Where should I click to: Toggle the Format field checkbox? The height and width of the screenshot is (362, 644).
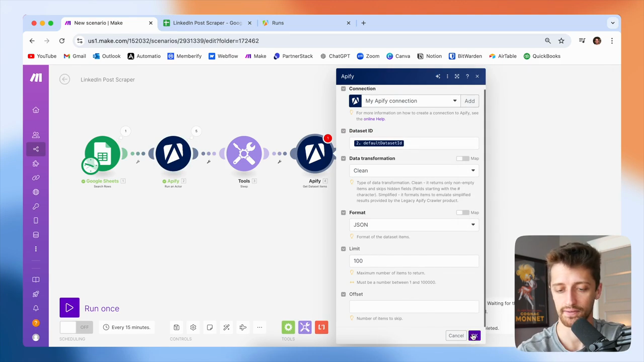tap(344, 213)
